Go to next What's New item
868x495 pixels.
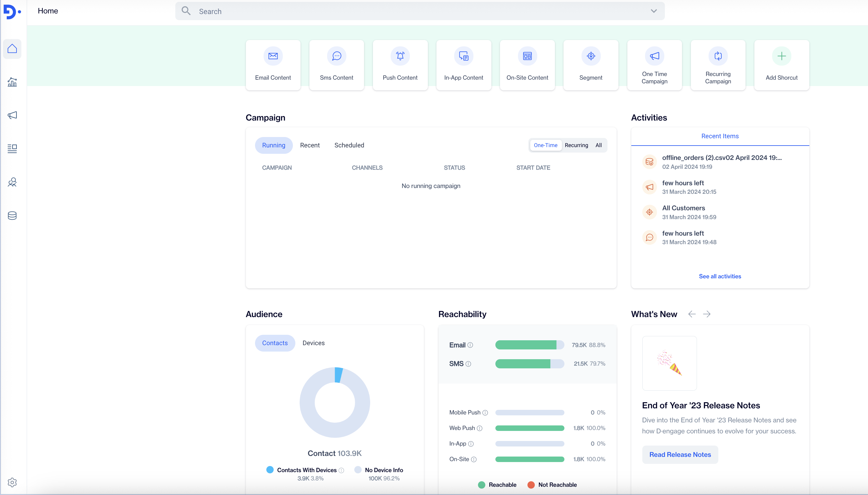(x=706, y=314)
